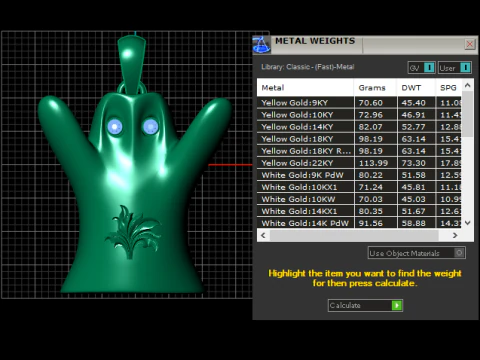
Task: Click the SPG column header
Action: [448, 88]
